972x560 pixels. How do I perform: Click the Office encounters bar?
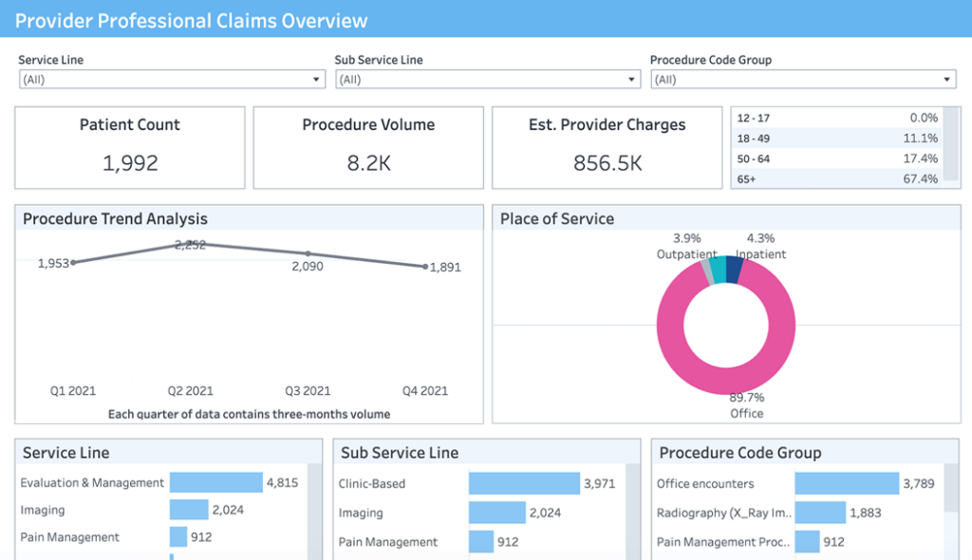[x=847, y=483]
